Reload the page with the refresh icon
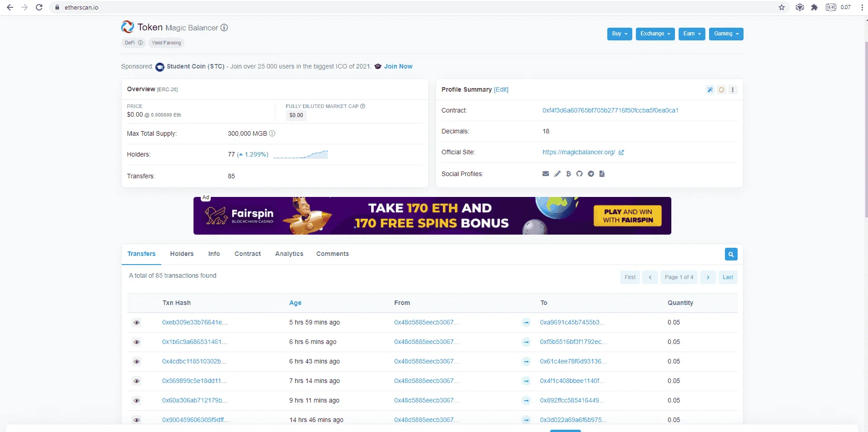Viewport: 868px width, 432px height. (x=39, y=7)
